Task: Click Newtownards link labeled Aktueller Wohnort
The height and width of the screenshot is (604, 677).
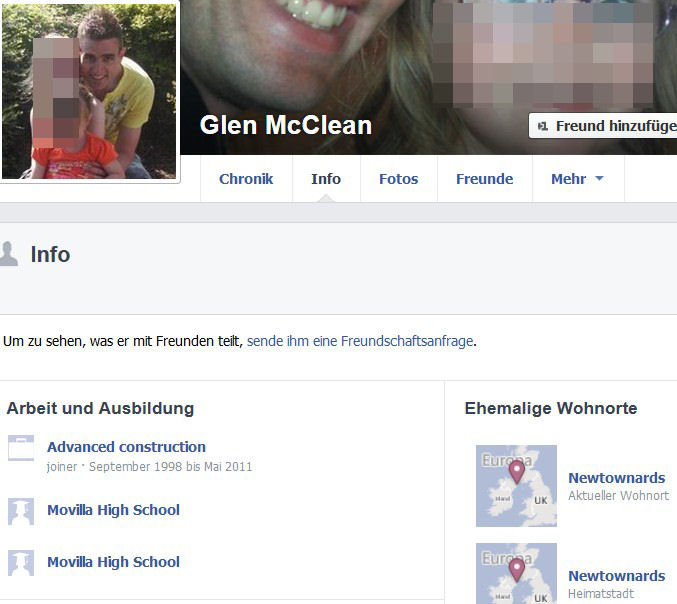Action: click(617, 478)
